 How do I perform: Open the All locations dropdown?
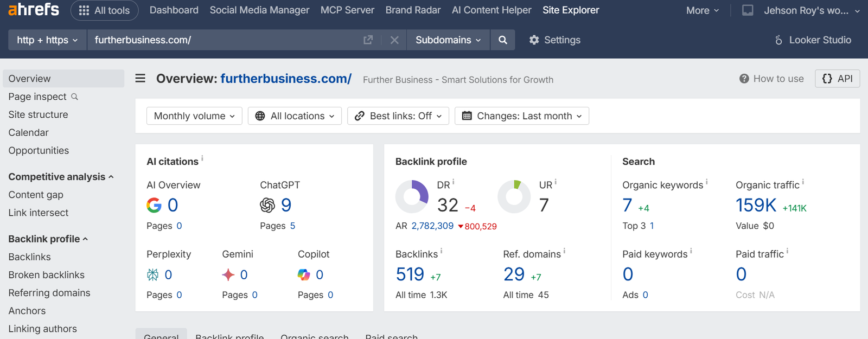[x=295, y=116]
